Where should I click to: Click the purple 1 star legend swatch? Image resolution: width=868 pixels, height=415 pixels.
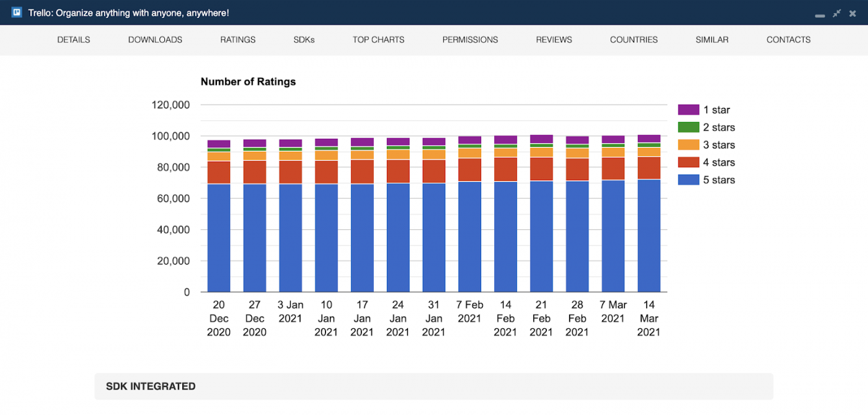click(688, 110)
